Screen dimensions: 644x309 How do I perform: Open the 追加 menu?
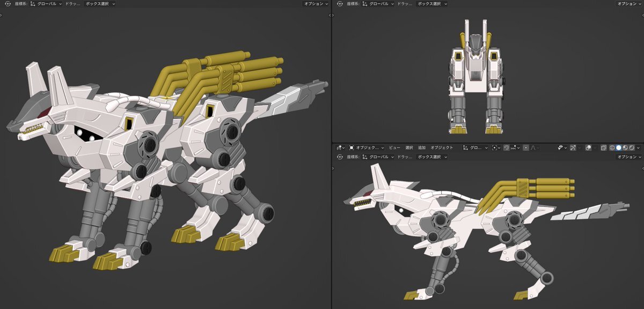coord(422,147)
